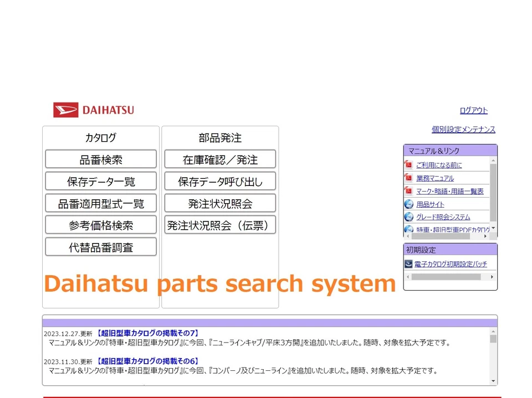
Task: Select the globe icon beside 用品サイト
Action: 409,204
